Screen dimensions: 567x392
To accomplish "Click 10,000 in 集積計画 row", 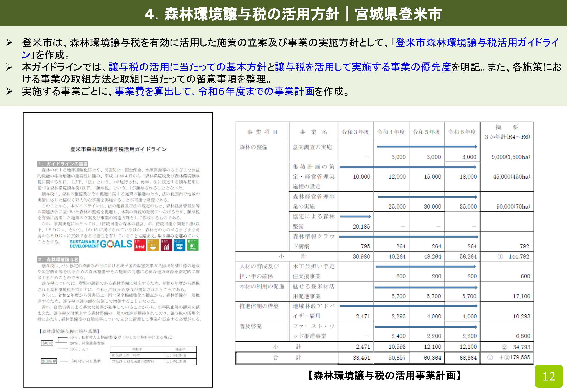I will coord(362,177).
